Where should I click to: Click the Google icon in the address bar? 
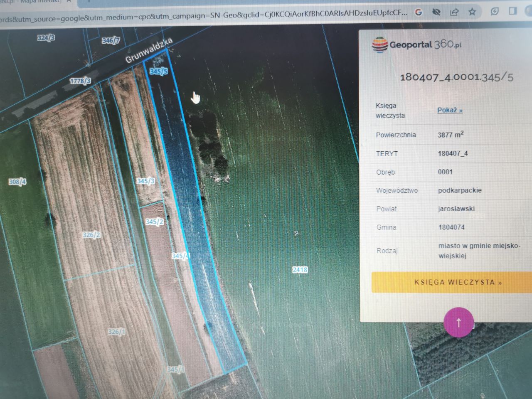pos(419,12)
